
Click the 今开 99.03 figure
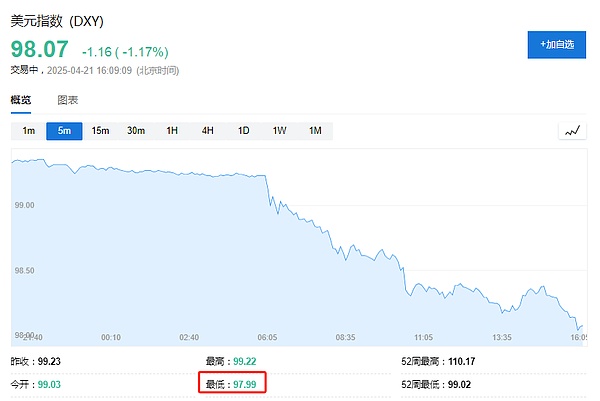(x=47, y=382)
